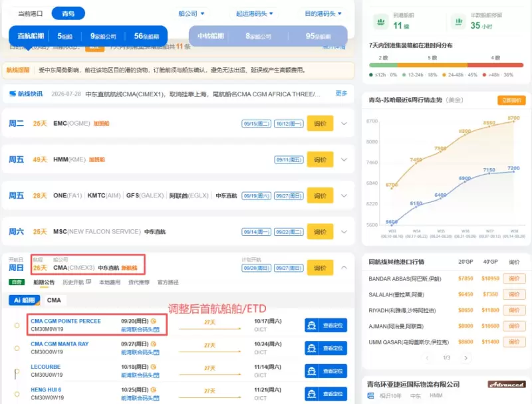The image size is (532, 404).
Task: Select the timeline circle for CMA CGM MANTA RAY
Action: pyautogui.click(x=17, y=348)
